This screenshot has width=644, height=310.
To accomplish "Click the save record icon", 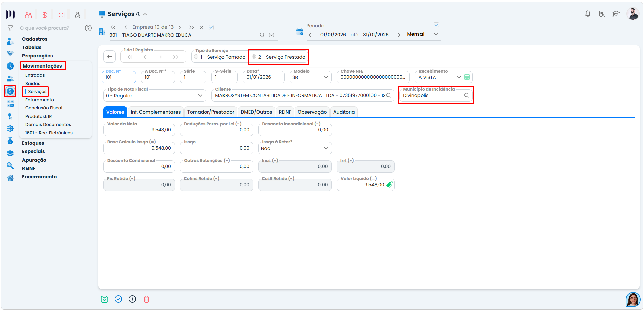I will (104, 299).
